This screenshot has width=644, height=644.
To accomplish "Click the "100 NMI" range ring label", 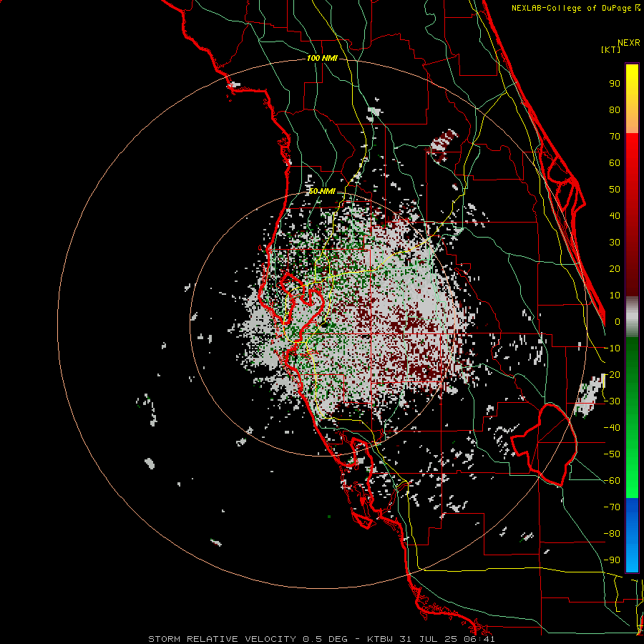I will (x=323, y=59).
